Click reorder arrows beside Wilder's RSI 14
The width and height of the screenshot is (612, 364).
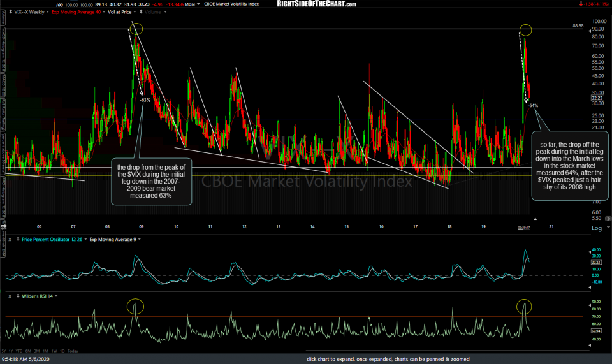[x=18, y=296]
